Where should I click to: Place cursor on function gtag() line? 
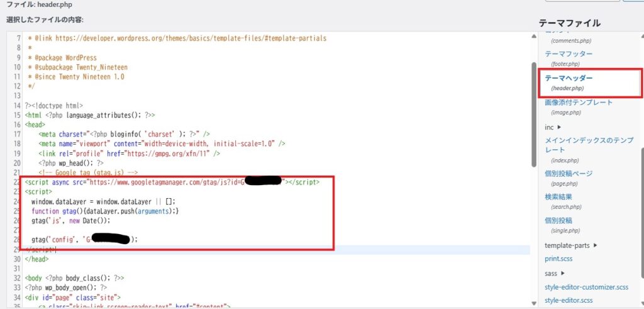pyautogui.click(x=105, y=211)
